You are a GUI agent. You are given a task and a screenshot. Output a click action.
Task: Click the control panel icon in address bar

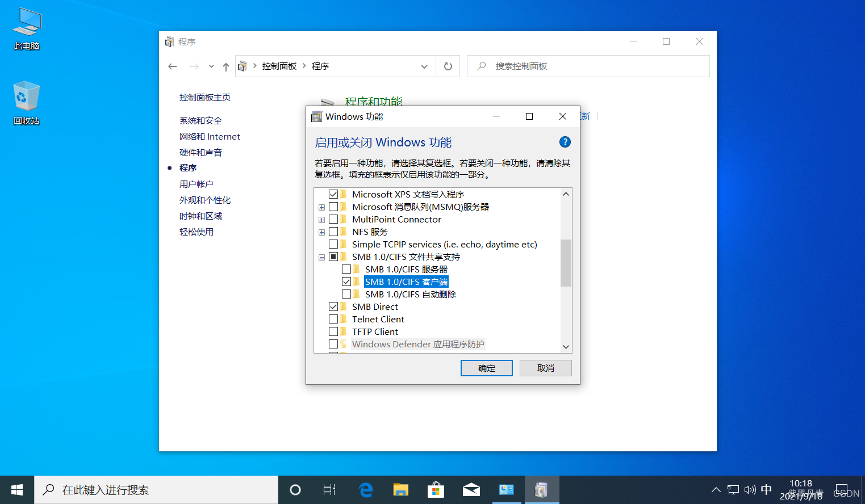point(243,66)
